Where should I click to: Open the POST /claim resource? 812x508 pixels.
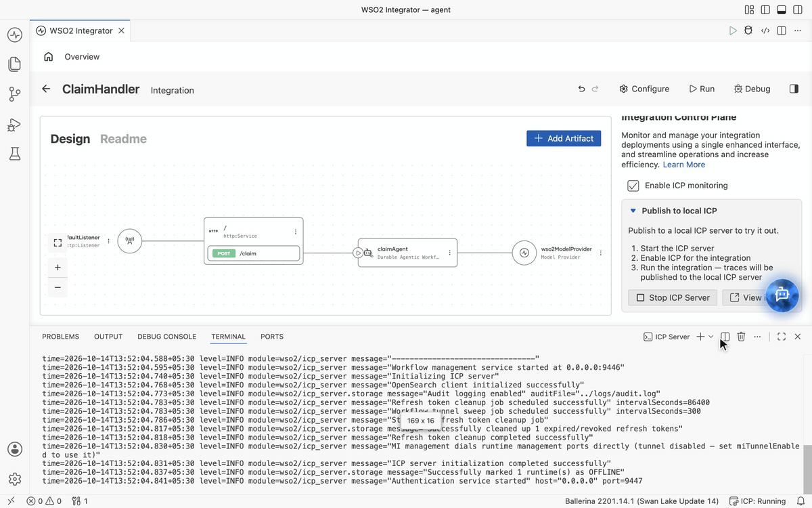click(254, 253)
